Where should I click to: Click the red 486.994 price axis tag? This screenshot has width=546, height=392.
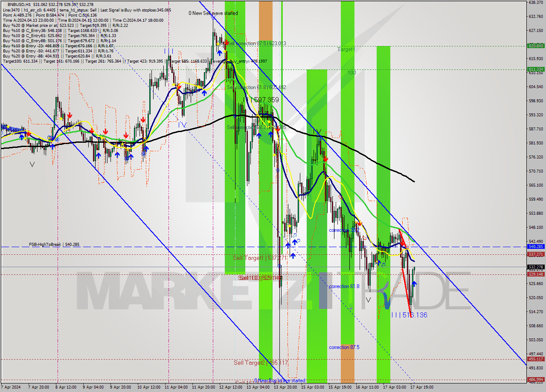coord(536,379)
